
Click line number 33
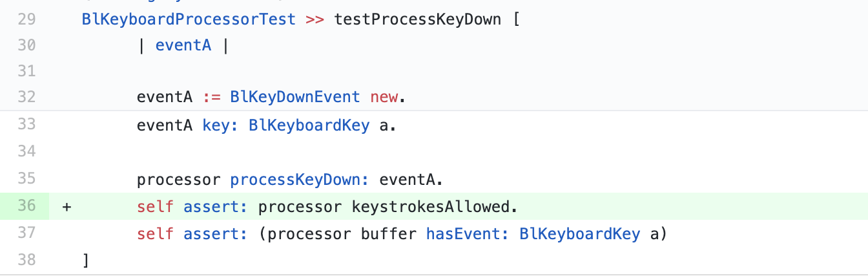(x=26, y=125)
